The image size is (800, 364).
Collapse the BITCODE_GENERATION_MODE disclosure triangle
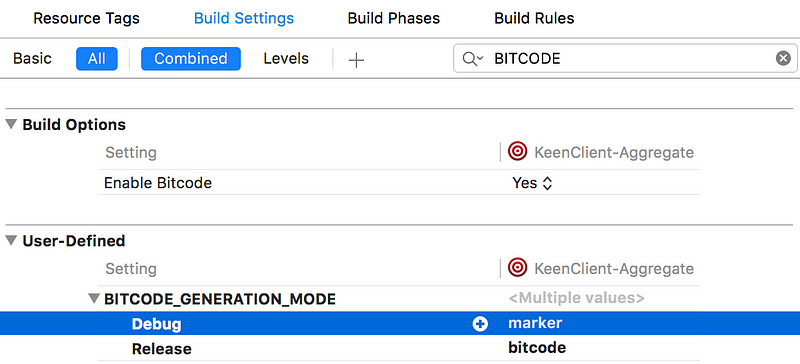[x=93, y=298]
